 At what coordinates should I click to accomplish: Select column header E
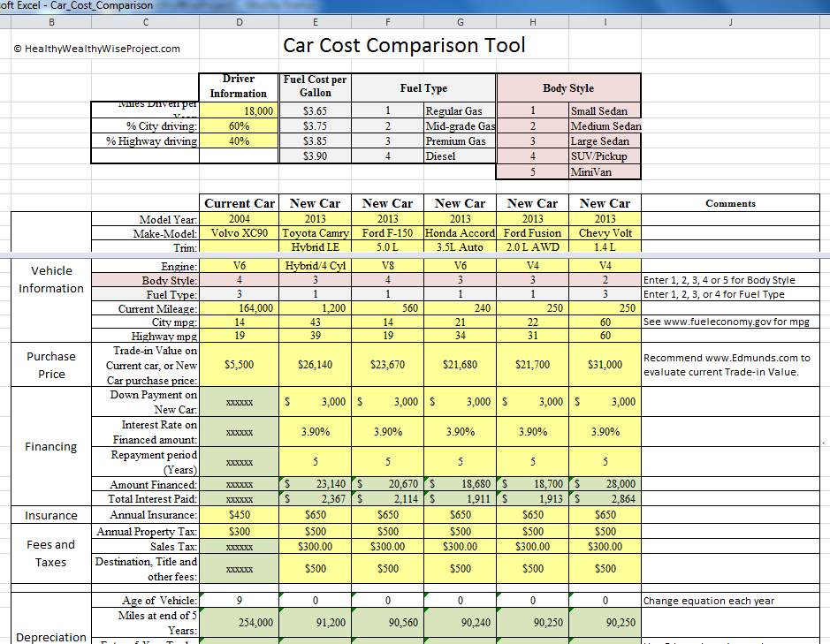[316, 22]
